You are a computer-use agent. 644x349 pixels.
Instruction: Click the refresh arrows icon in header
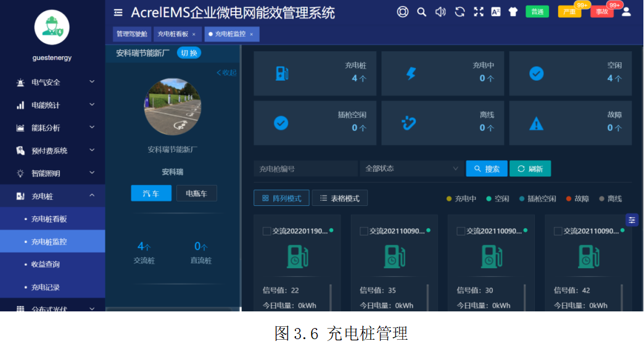(x=460, y=12)
